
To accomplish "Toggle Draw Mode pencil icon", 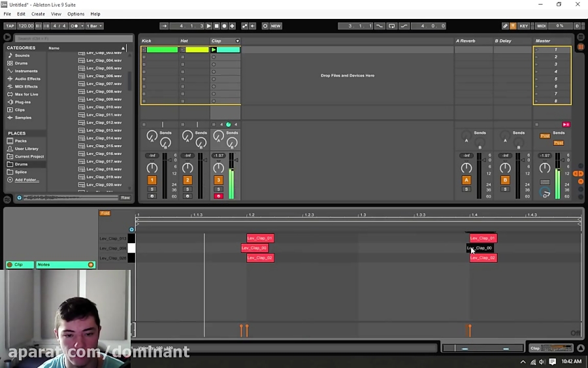I will pyautogui.click(x=505, y=26).
